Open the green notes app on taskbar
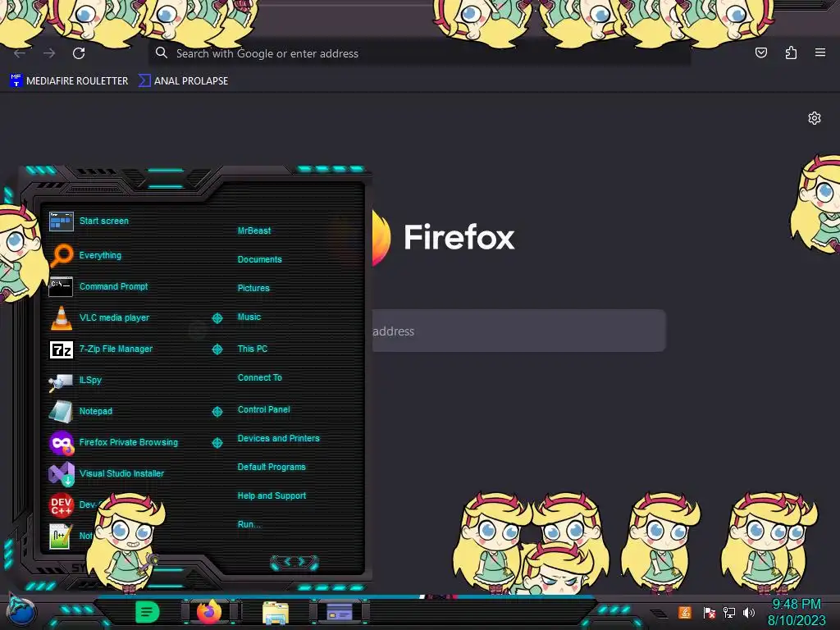840x630 pixels. click(x=147, y=612)
